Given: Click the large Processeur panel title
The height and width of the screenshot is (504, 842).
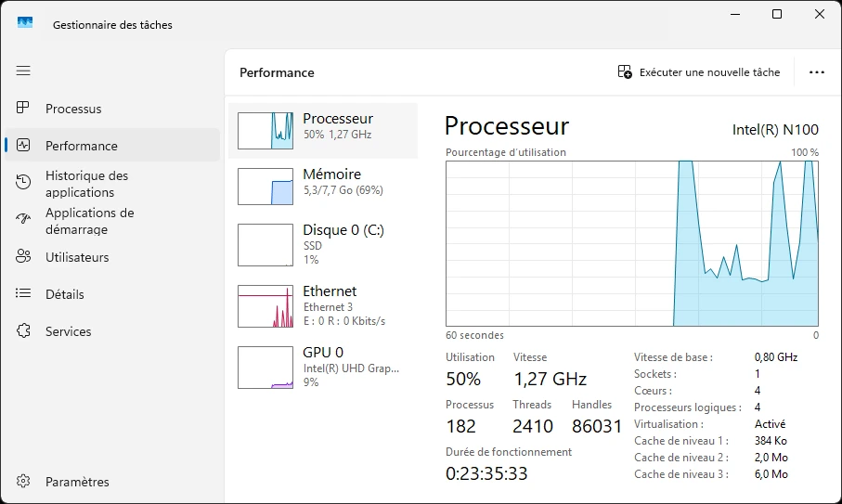Looking at the screenshot, I should click(x=506, y=125).
